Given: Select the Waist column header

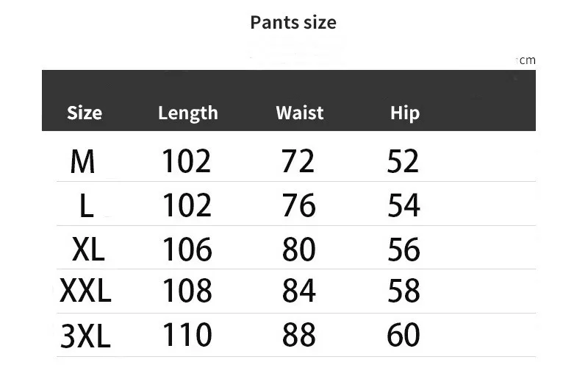Looking at the screenshot, I should click(300, 113).
